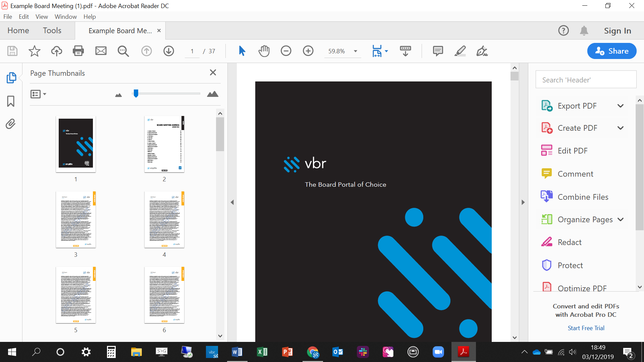Select page 2 thumbnail
Viewport: 644px width, 362px height.
coord(164,144)
